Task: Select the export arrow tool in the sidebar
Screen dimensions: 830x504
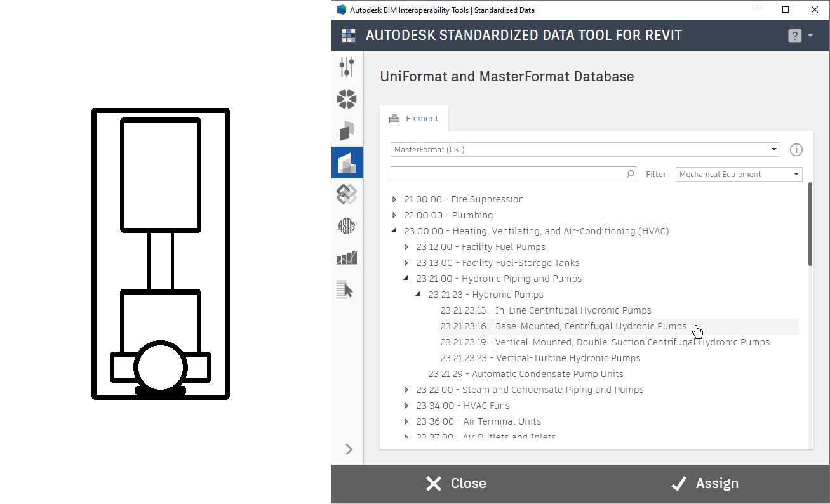Action: click(347, 289)
